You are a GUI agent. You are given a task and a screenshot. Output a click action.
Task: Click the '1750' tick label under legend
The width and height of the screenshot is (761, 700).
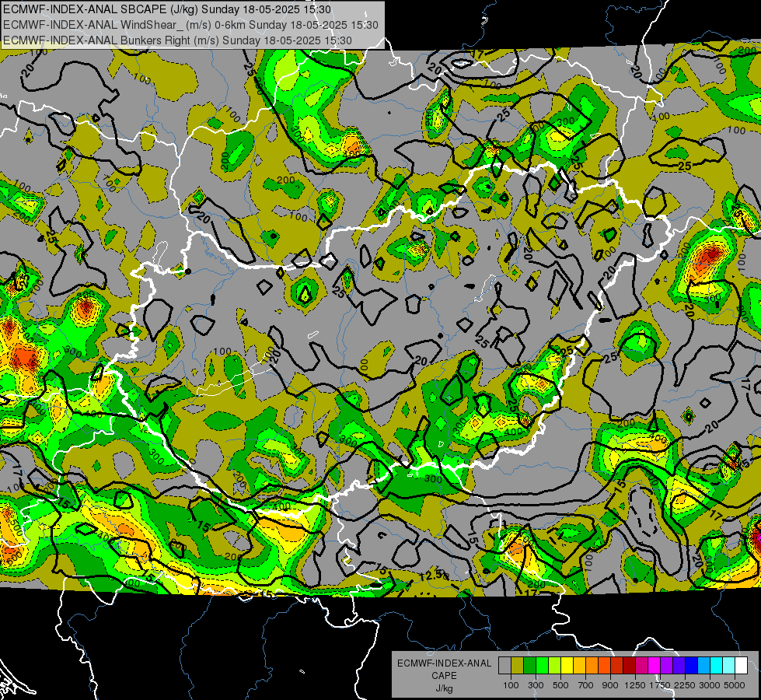[660, 685]
